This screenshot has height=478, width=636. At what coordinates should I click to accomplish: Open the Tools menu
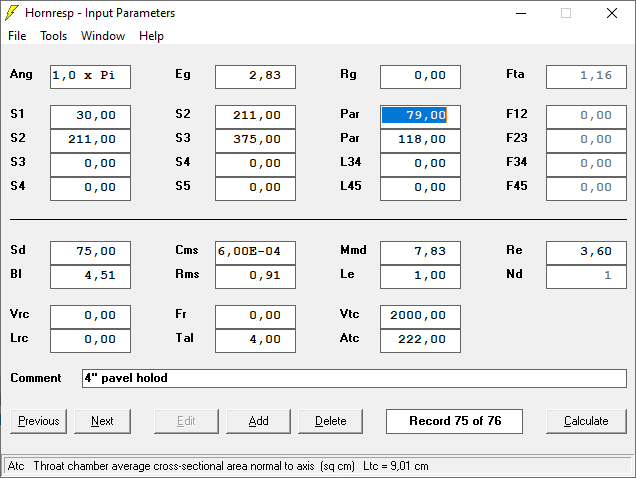tap(53, 36)
